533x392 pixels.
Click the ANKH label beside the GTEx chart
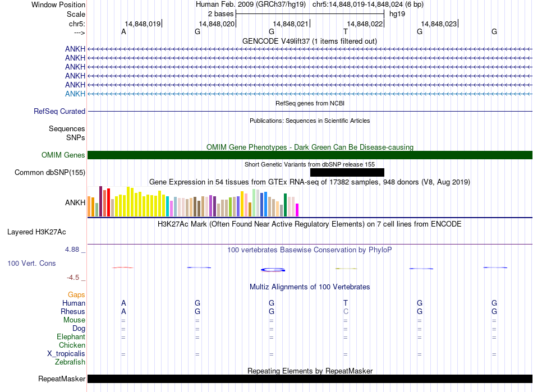[75, 202]
